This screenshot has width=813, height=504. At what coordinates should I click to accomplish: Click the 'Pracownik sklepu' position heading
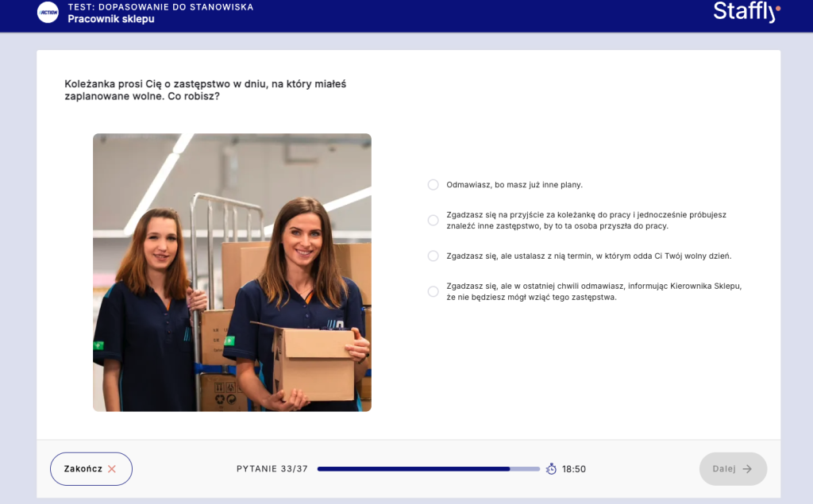click(x=110, y=19)
